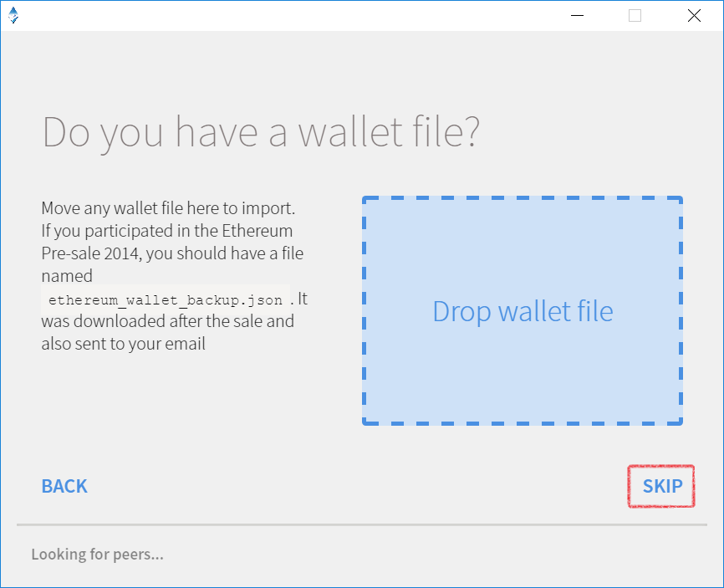Image resolution: width=724 pixels, height=588 pixels.
Task: Minimize the wallet window
Action: [577, 15]
